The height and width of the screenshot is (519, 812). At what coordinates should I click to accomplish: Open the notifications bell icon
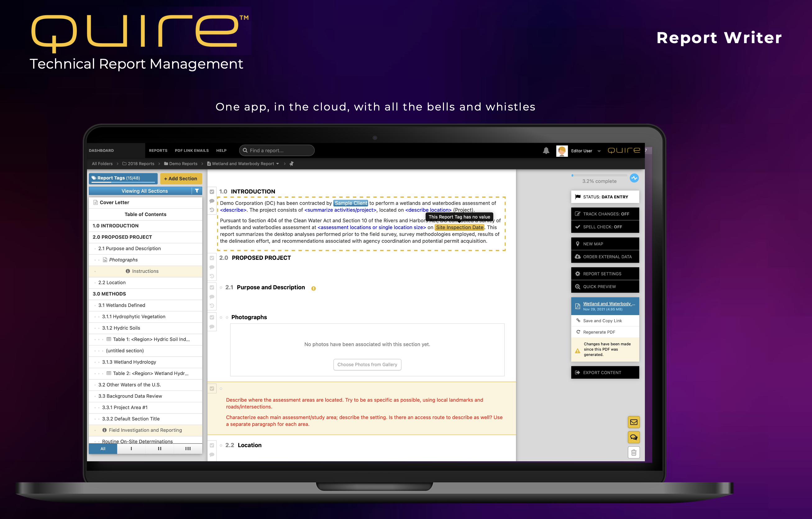pyautogui.click(x=546, y=151)
